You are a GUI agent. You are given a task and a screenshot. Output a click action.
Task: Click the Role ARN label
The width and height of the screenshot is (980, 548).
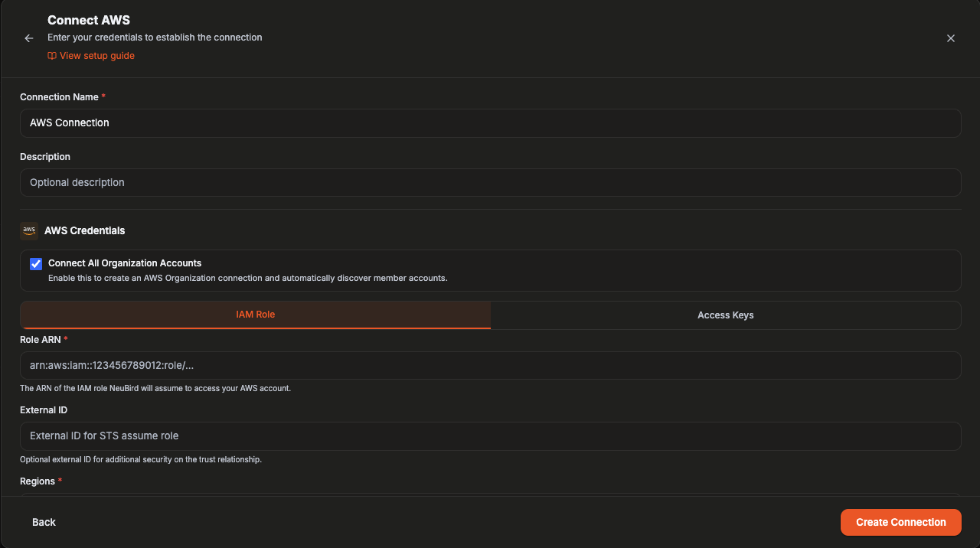point(41,339)
